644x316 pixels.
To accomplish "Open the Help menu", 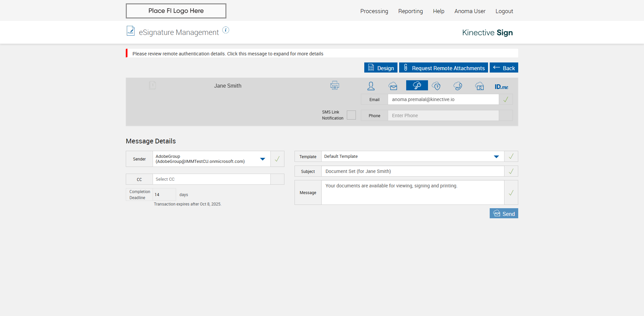I will [439, 11].
